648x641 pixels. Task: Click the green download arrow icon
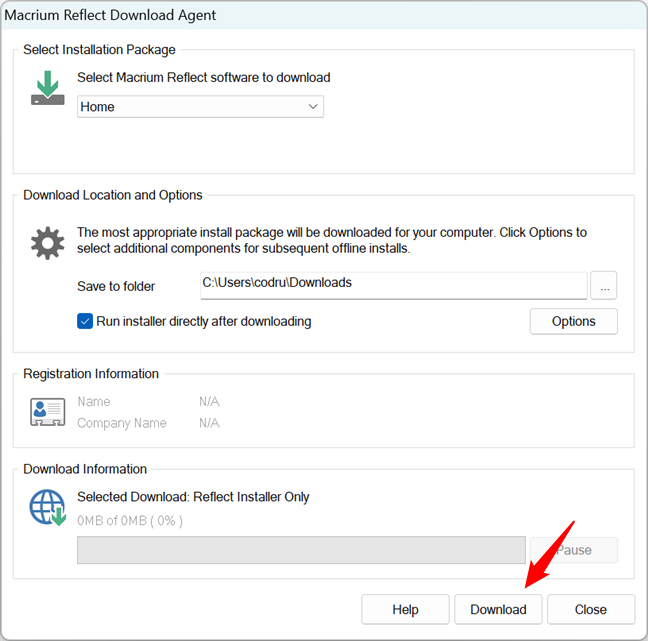(x=47, y=88)
